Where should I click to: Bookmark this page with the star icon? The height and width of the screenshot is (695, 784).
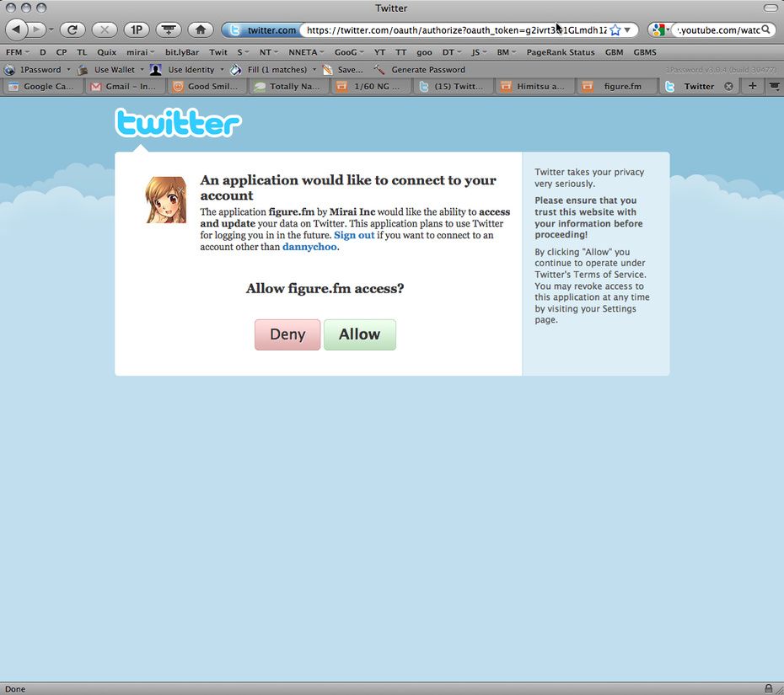pos(615,30)
